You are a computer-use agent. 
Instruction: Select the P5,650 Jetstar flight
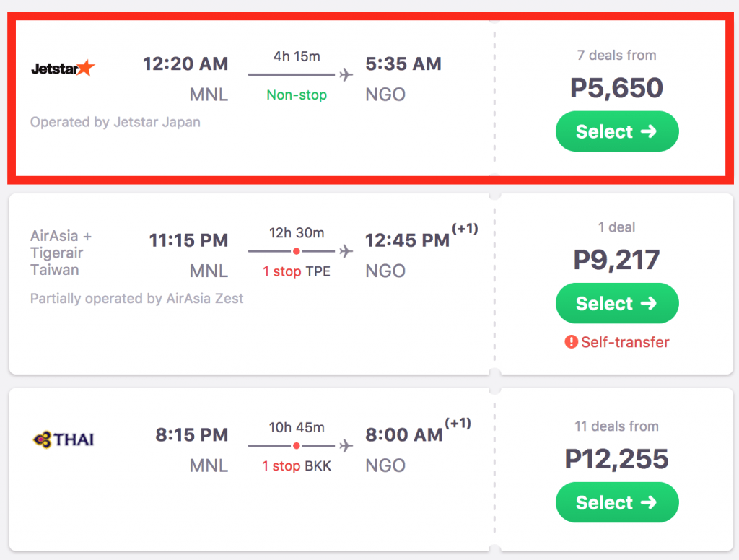pyautogui.click(x=616, y=131)
